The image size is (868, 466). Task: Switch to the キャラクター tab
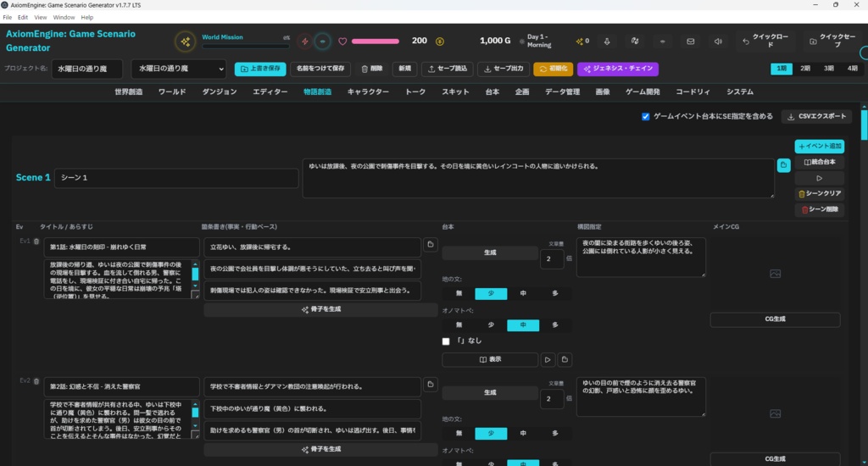pyautogui.click(x=368, y=92)
